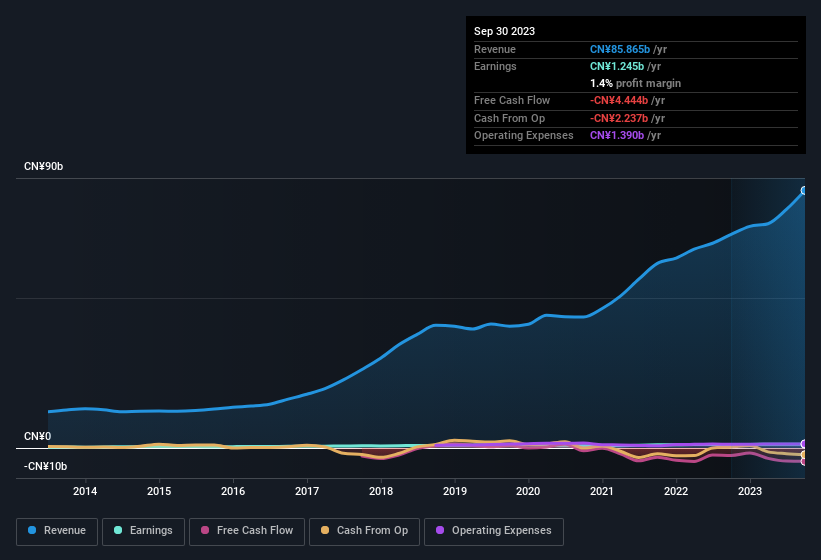Click the 2018 x-axis label

point(381,491)
